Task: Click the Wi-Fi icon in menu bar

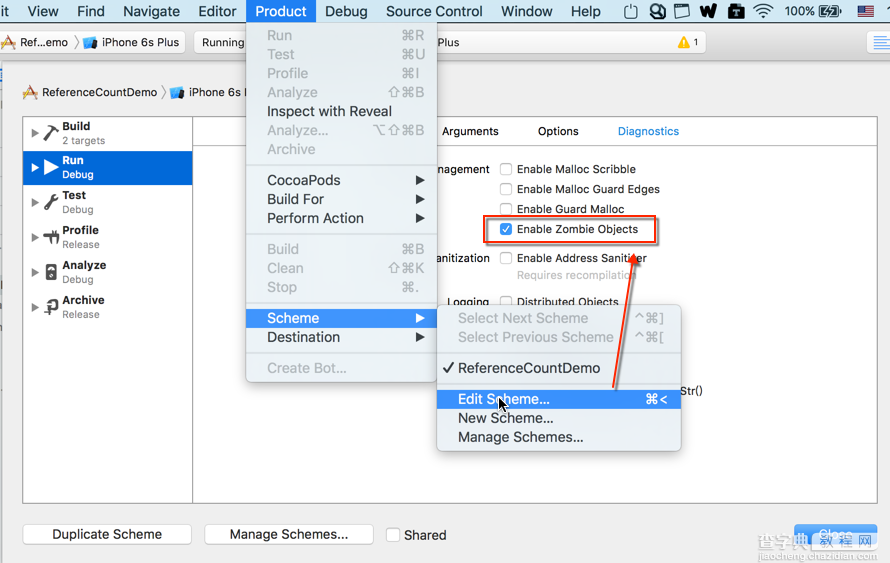Action: point(763,11)
